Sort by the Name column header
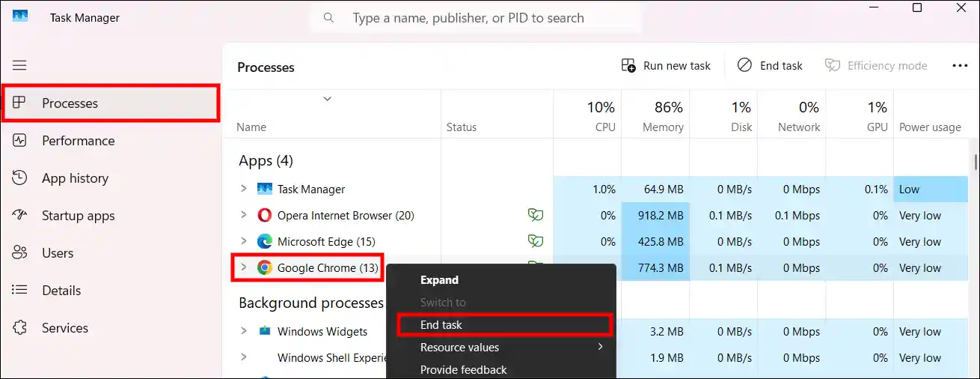Image resolution: width=980 pixels, height=379 pixels. pyautogui.click(x=331, y=116)
